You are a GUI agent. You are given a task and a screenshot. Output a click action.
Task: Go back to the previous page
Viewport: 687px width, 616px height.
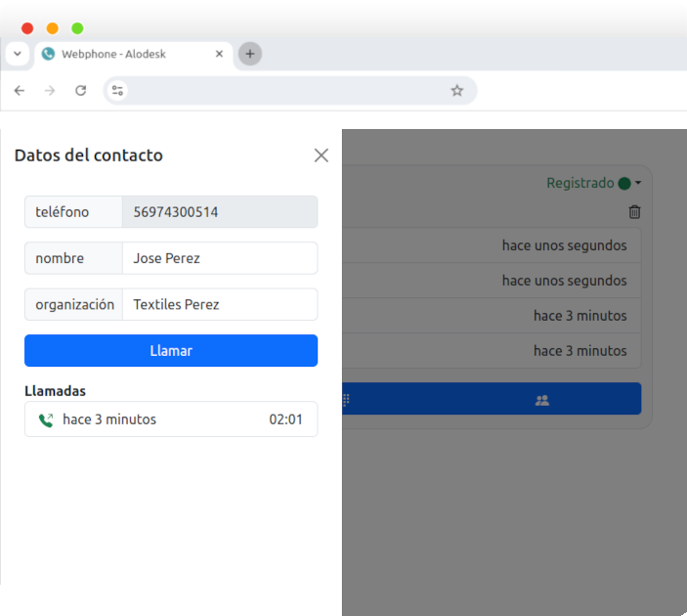click(x=20, y=91)
